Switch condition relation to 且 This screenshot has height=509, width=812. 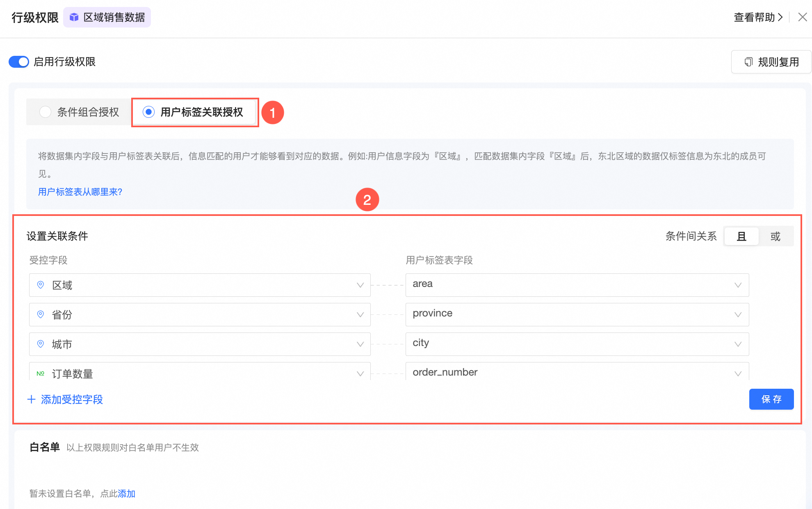pyautogui.click(x=741, y=236)
